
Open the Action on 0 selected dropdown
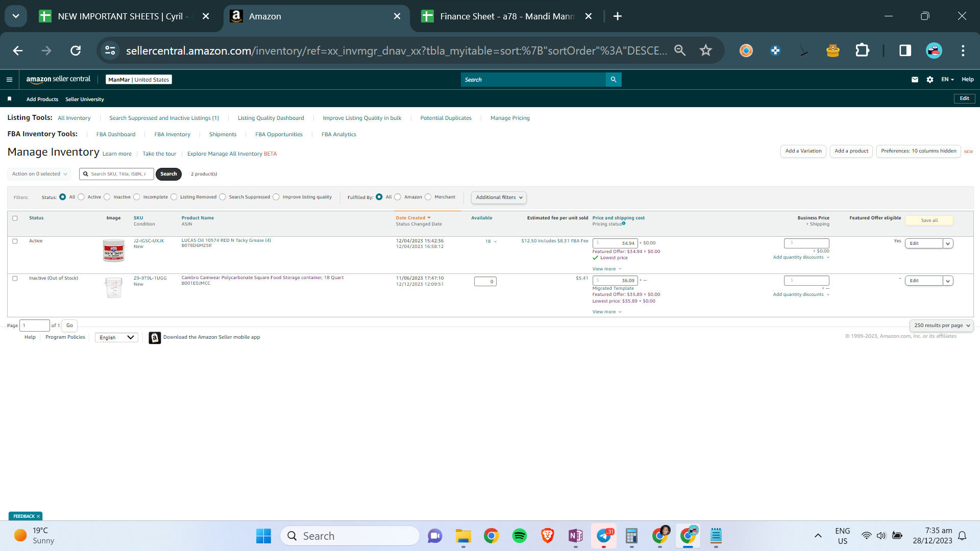[39, 174]
